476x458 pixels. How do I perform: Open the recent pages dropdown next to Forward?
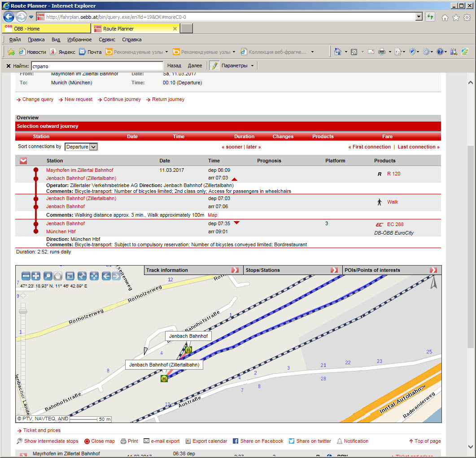31,17
